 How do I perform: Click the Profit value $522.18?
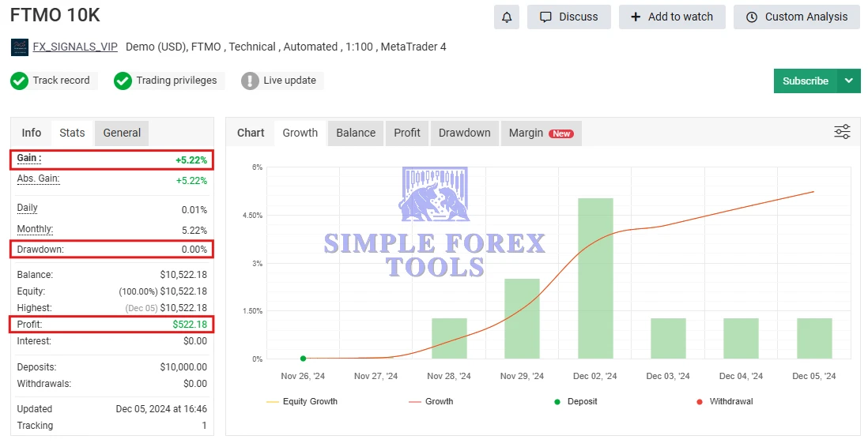pyautogui.click(x=190, y=324)
